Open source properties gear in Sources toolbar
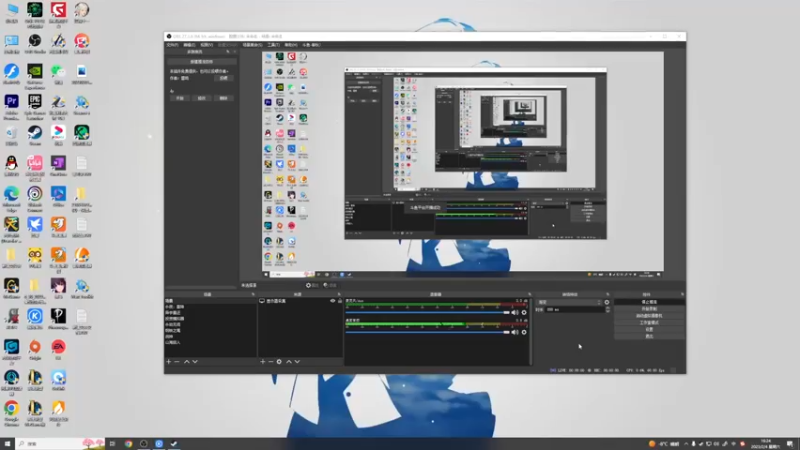 (279, 362)
